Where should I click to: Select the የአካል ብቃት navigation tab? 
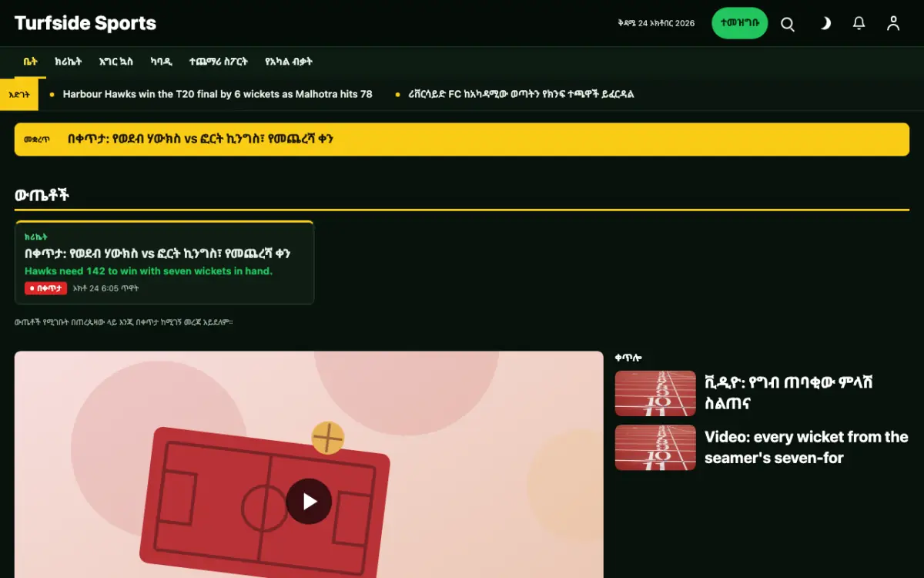(289, 62)
